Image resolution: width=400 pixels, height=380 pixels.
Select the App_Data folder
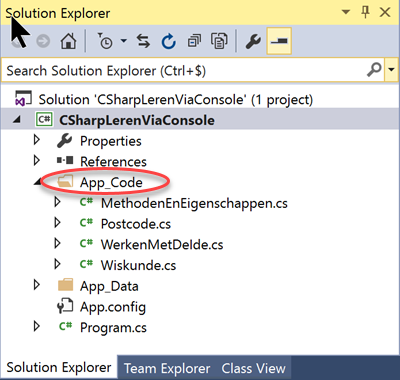pos(109,286)
